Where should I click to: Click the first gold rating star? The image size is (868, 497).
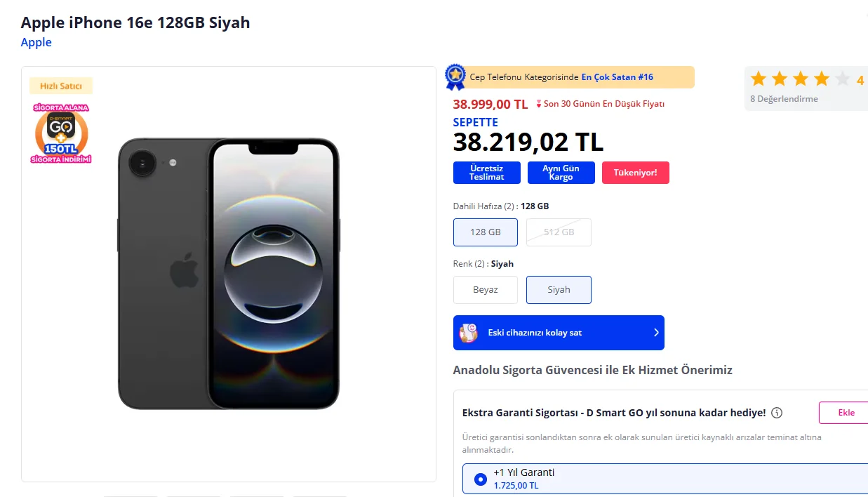pos(758,79)
